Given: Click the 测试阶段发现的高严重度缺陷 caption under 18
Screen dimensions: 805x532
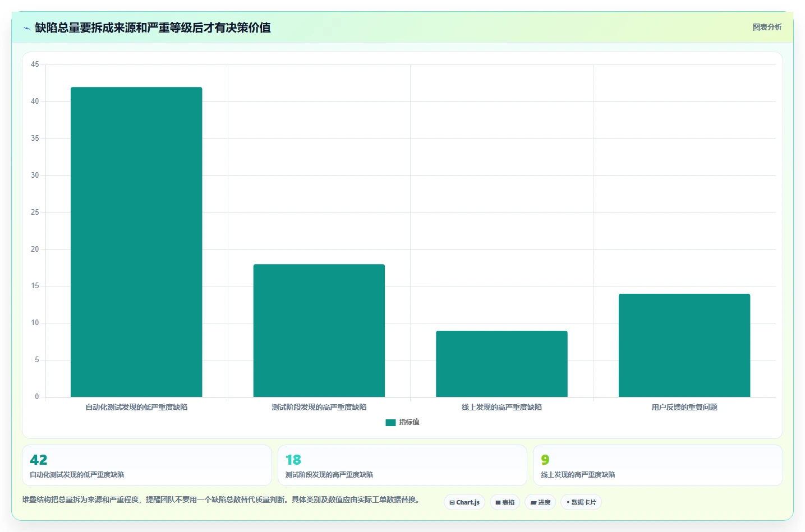Looking at the screenshot, I should (329, 475).
